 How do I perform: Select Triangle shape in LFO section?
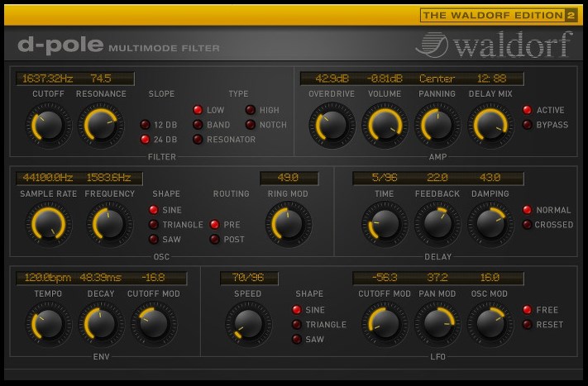(297, 325)
